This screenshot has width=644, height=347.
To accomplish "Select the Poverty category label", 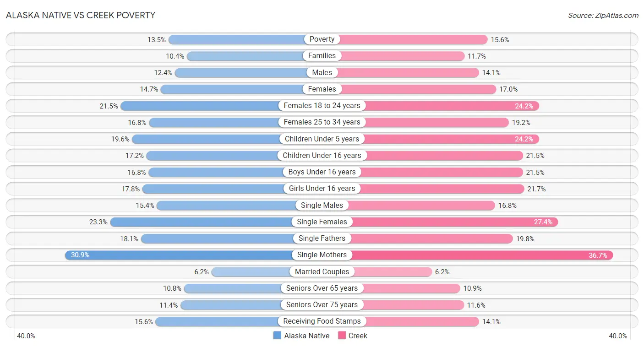I will click(x=322, y=39).
